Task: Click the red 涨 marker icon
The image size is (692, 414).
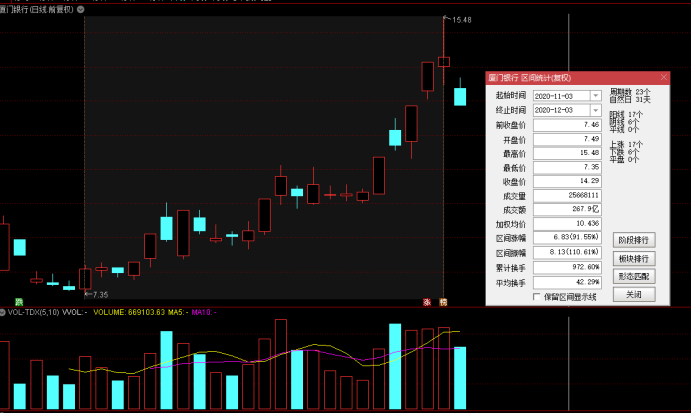Action: point(427,302)
